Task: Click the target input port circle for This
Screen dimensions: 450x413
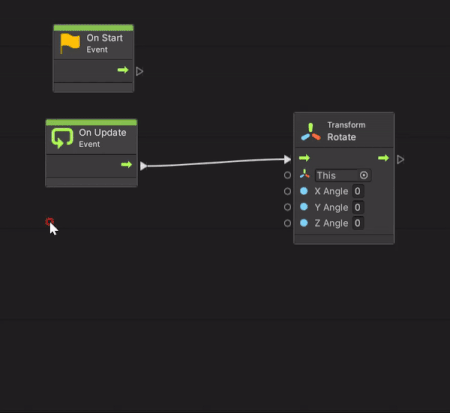Action: click(x=287, y=175)
